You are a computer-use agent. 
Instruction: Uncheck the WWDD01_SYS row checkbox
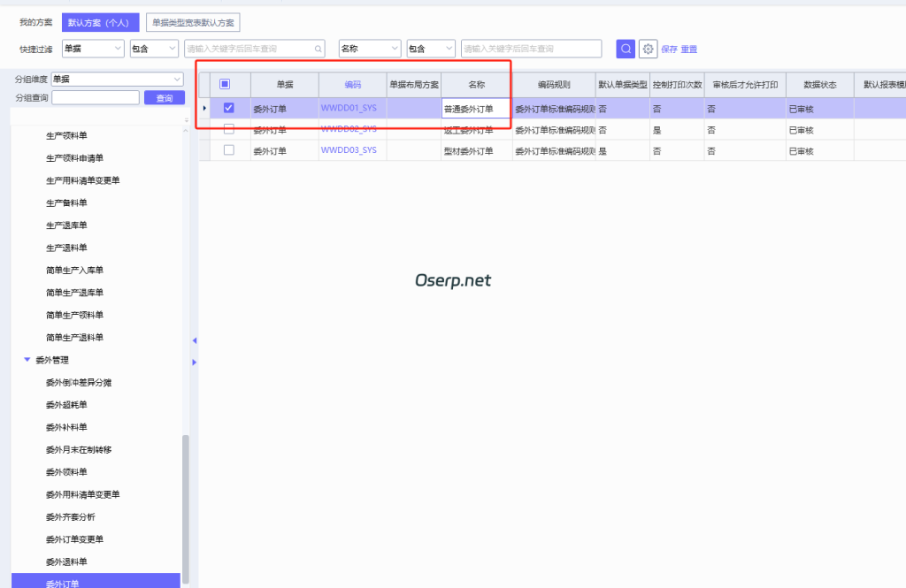229,108
